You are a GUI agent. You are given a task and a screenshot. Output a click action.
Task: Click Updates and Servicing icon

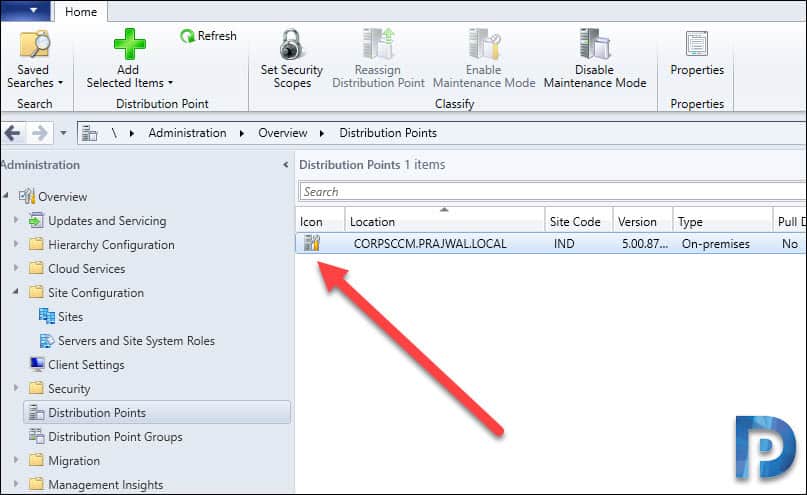(x=36, y=220)
